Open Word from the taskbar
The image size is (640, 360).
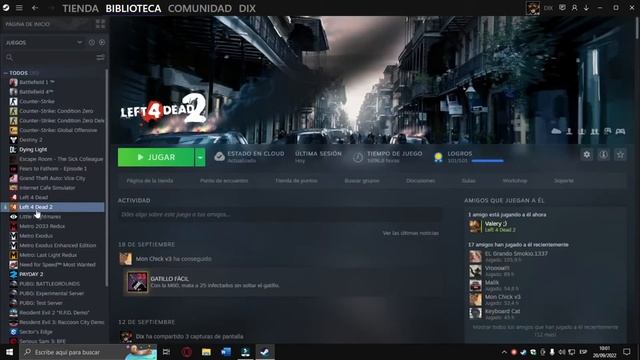(x=226, y=352)
